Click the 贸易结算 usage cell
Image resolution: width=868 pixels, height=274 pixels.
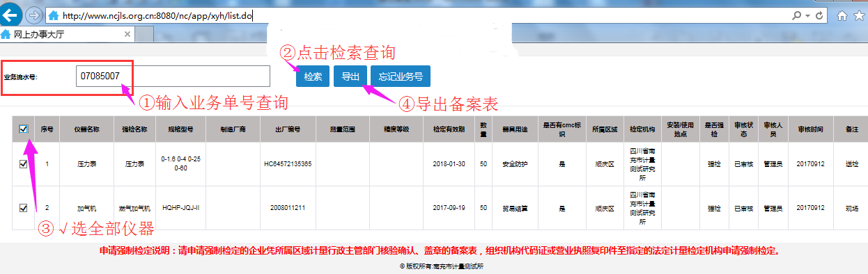(x=515, y=207)
